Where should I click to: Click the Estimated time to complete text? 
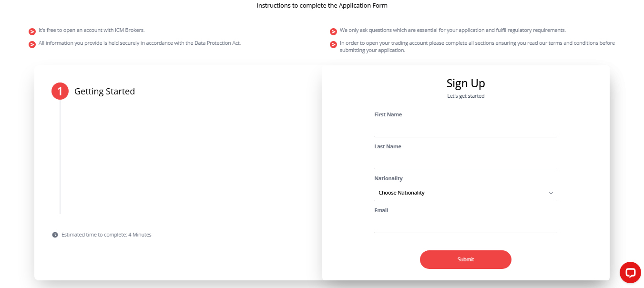(106, 235)
